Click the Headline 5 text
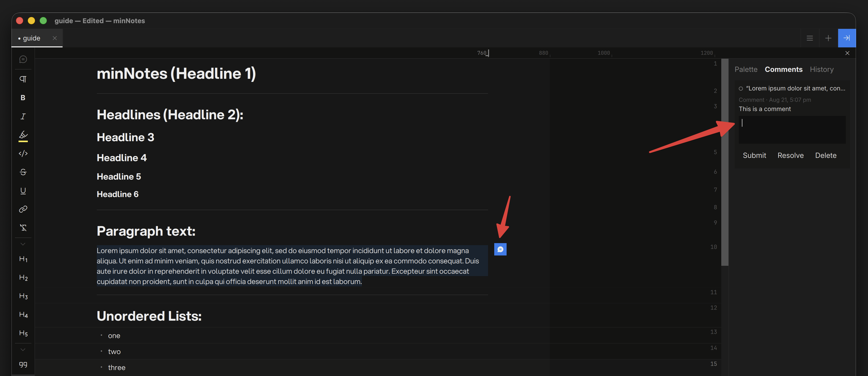 (119, 177)
